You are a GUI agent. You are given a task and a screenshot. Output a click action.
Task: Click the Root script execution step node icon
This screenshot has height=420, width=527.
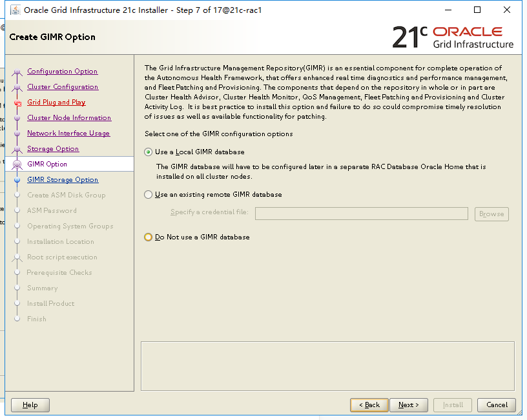pos(17,258)
